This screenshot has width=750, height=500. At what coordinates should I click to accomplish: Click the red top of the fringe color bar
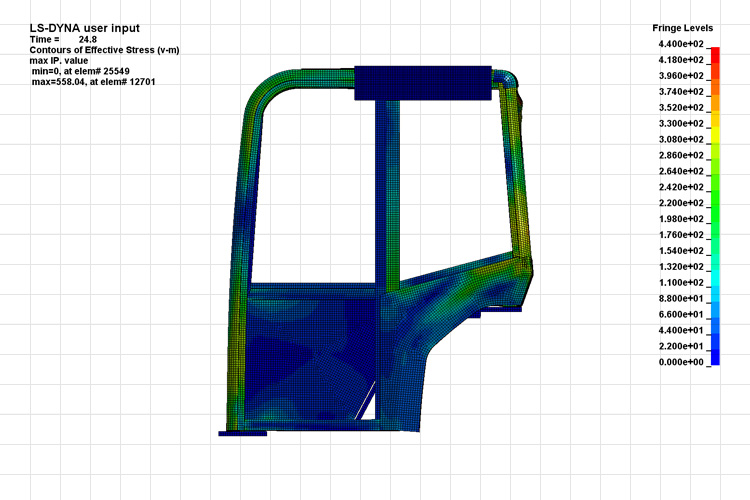(x=715, y=55)
